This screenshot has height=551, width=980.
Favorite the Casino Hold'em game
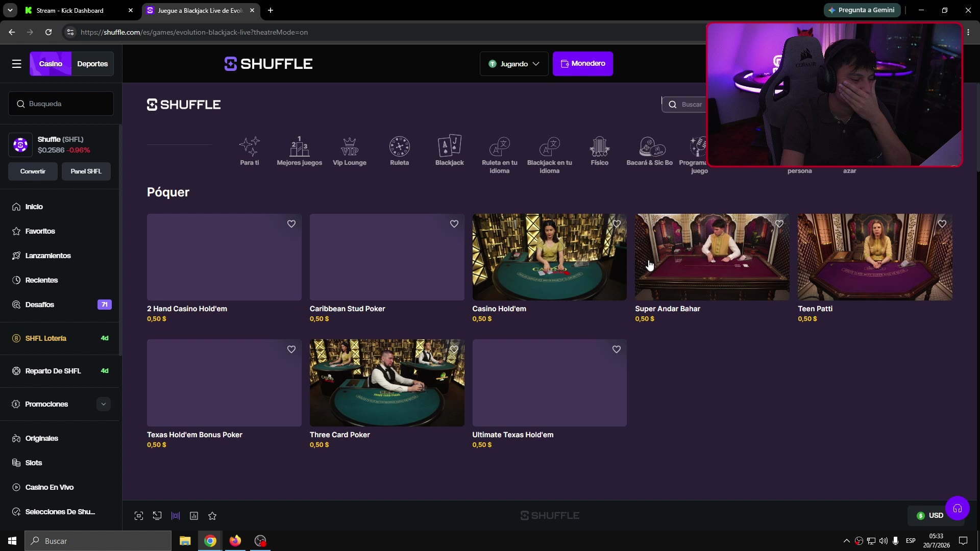[617, 224]
